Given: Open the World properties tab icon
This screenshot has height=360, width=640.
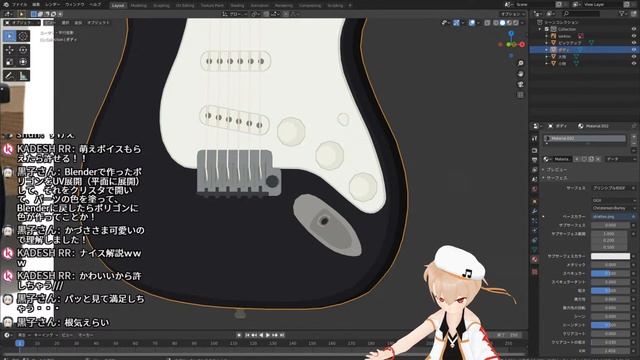Looking at the screenshot, I should point(535,189).
